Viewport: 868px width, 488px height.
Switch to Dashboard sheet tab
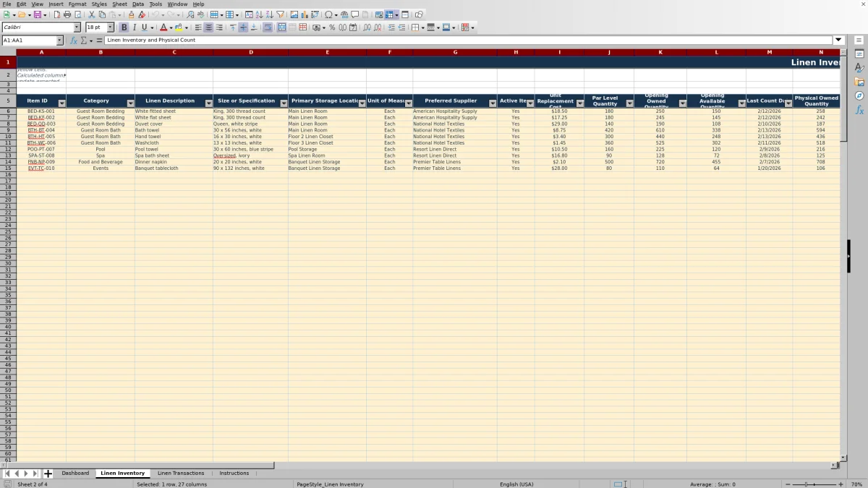75,474
